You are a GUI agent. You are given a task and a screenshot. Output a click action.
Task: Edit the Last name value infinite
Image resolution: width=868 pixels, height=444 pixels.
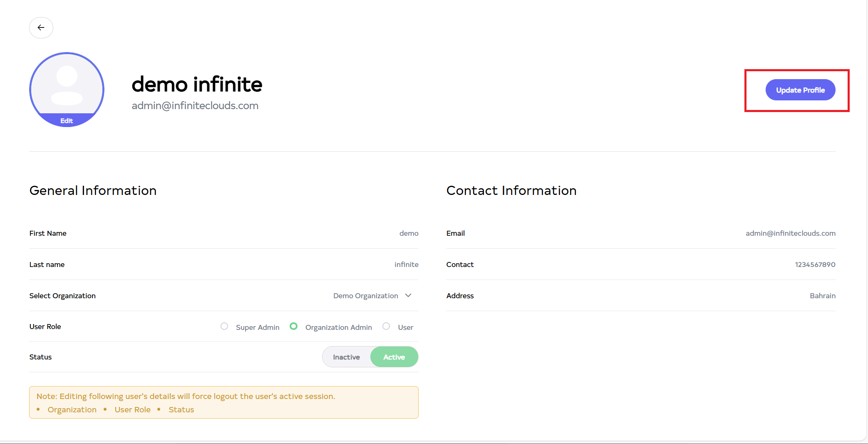[406, 264]
